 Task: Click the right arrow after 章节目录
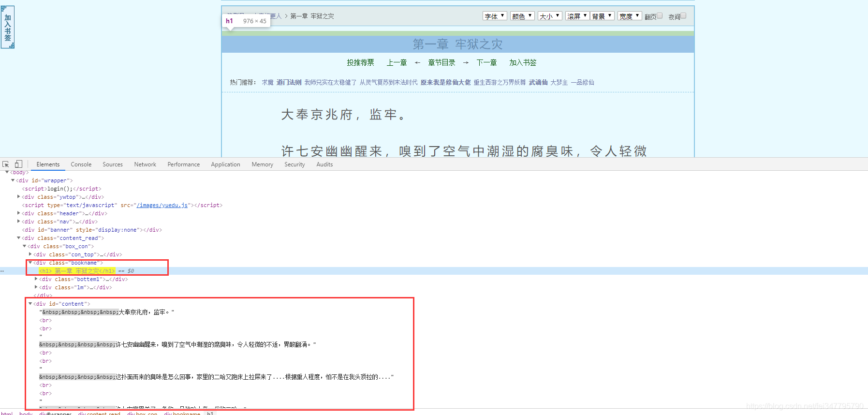(466, 62)
